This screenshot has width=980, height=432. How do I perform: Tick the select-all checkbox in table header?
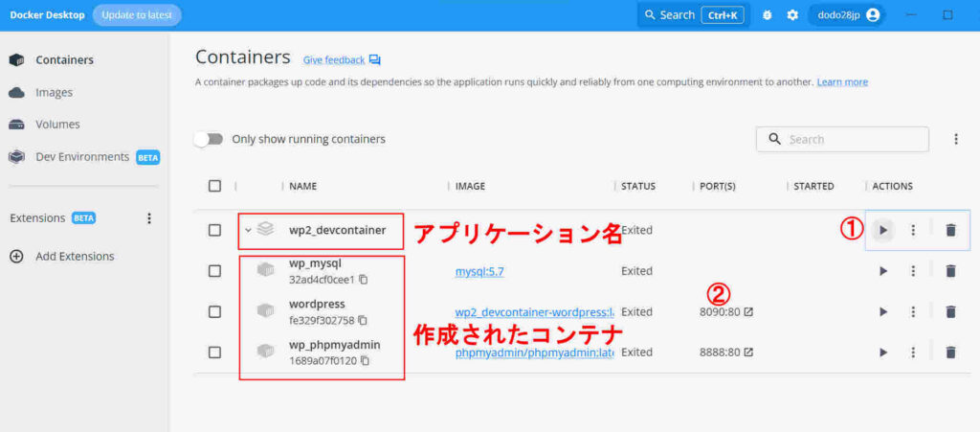click(214, 186)
